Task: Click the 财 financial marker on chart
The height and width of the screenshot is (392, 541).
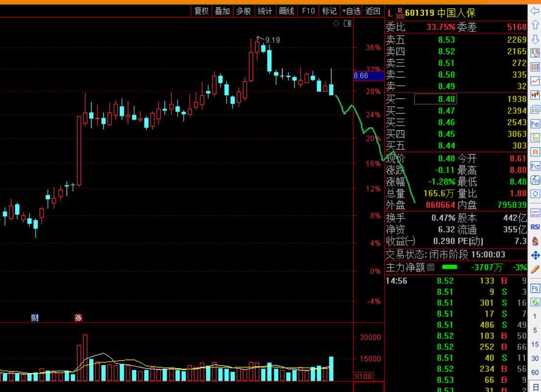Action: [x=35, y=318]
